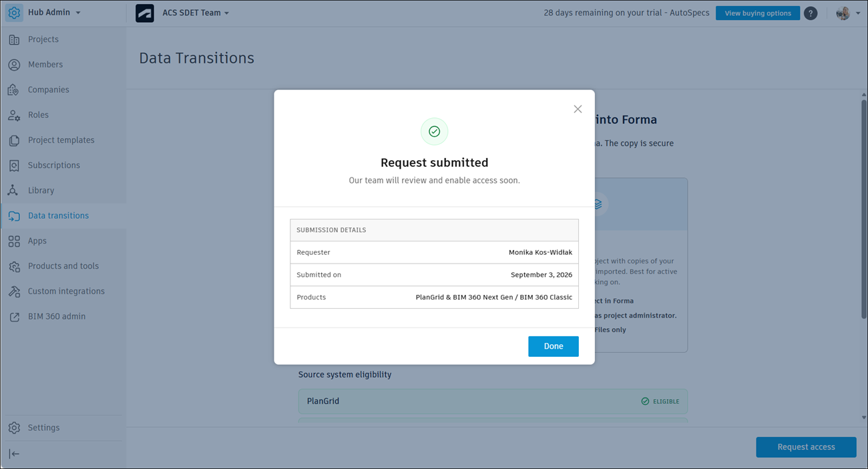Click the Project templates icon
Viewport: 868px width, 469px height.
[14, 140]
